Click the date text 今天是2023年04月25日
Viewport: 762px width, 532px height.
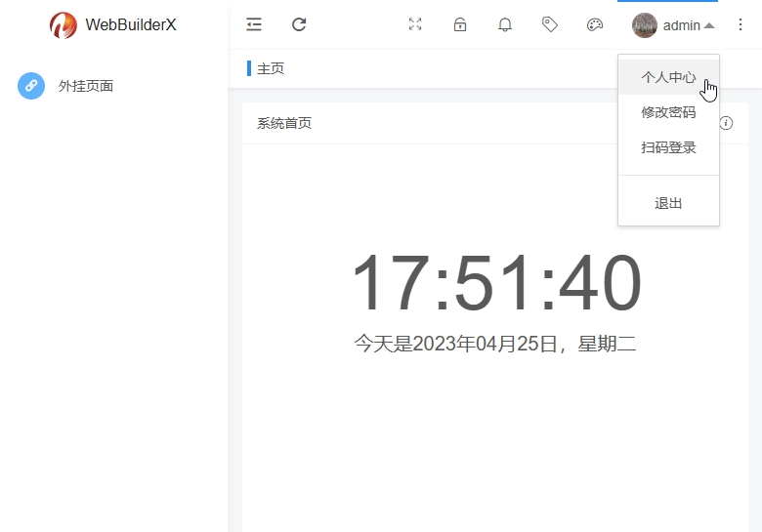(455, 344)
